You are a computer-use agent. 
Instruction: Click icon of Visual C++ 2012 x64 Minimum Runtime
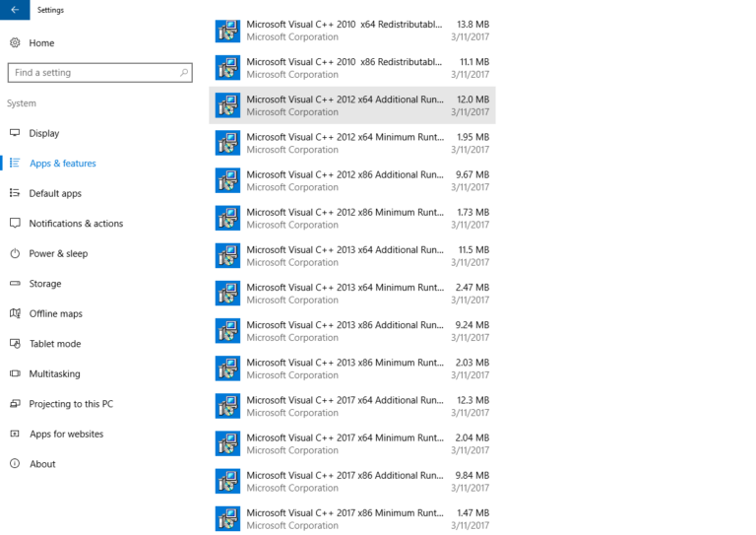pyautogui.click(x=227, y=143)
